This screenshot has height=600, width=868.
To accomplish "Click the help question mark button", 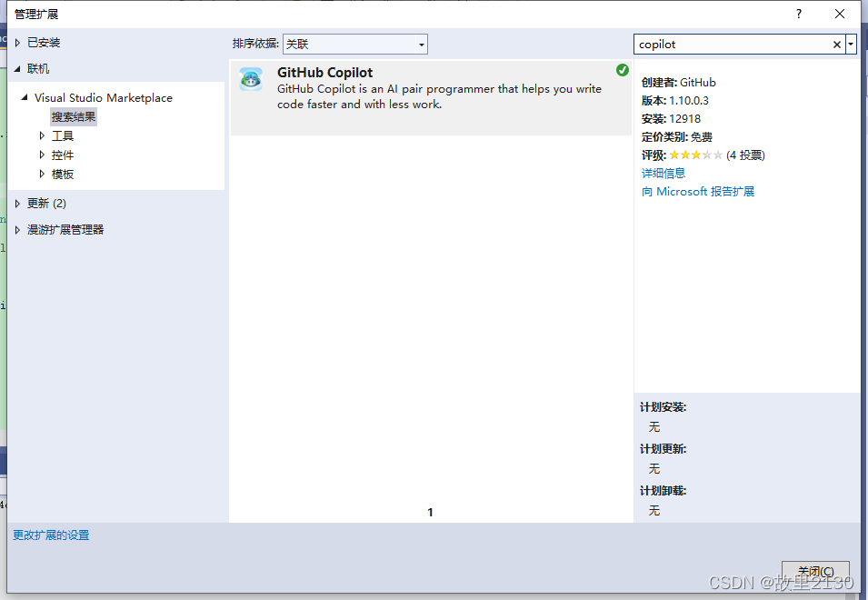I will click(798, 14).
